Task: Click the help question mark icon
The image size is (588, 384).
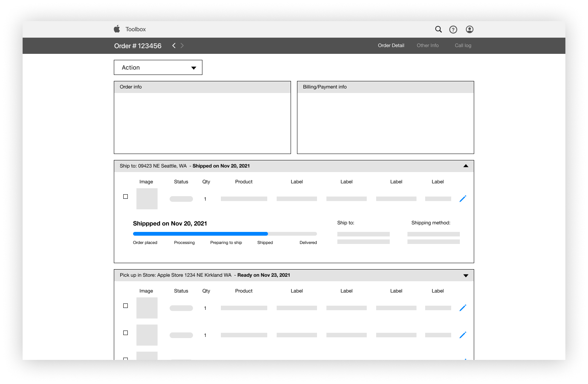Action: point(453,29)
